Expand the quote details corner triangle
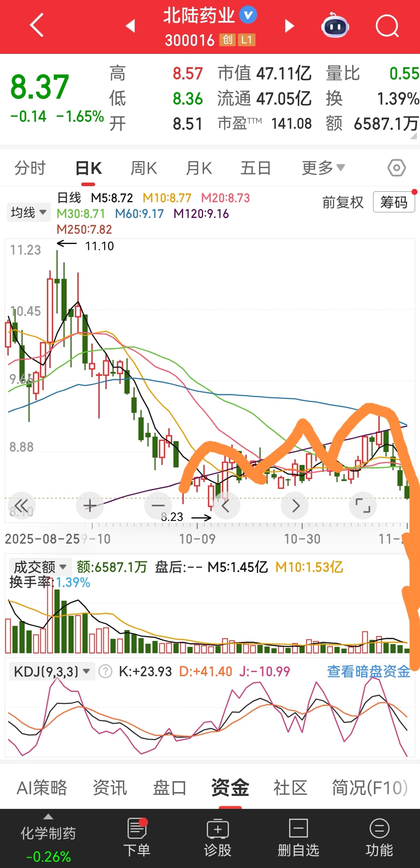The image size is (420, 868). click(x=414, y=136)
